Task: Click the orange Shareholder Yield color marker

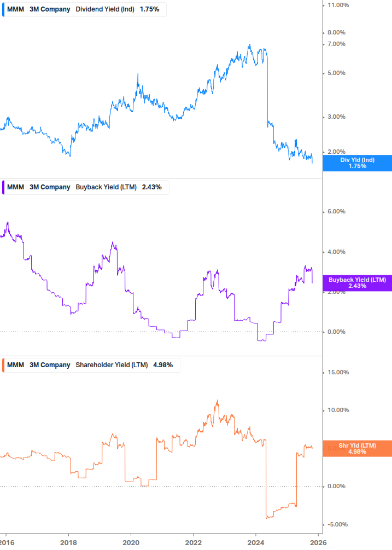Action: [4, 365]
